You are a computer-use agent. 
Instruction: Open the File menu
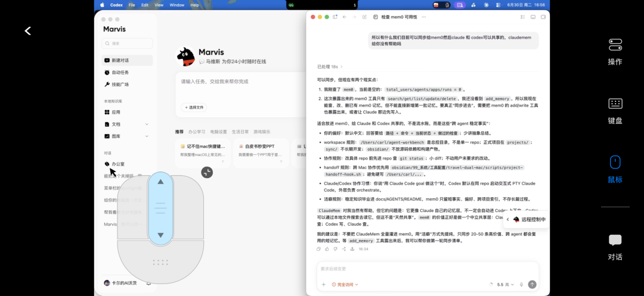click(131, 5)
